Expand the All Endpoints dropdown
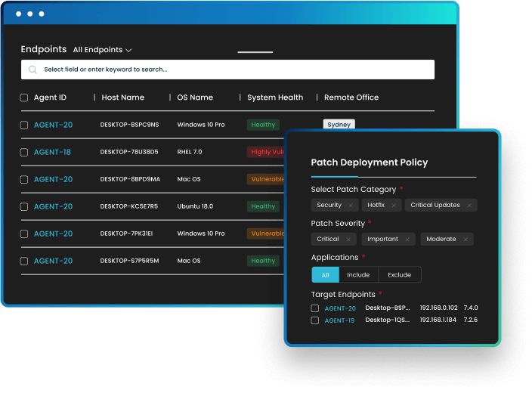532x393 pixels. click(x=103, y=50)
